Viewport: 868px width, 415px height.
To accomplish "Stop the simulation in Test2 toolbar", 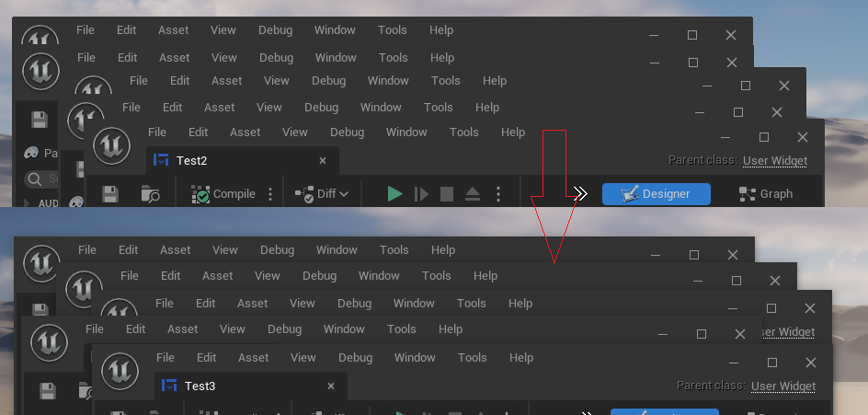I will [447, 194].
